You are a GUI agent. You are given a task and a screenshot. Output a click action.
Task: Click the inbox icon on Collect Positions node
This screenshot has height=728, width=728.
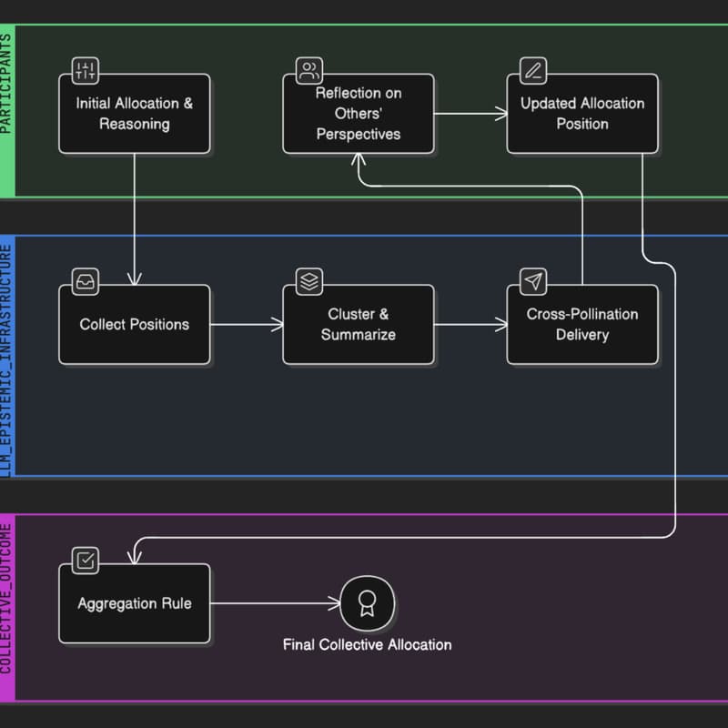85,281
